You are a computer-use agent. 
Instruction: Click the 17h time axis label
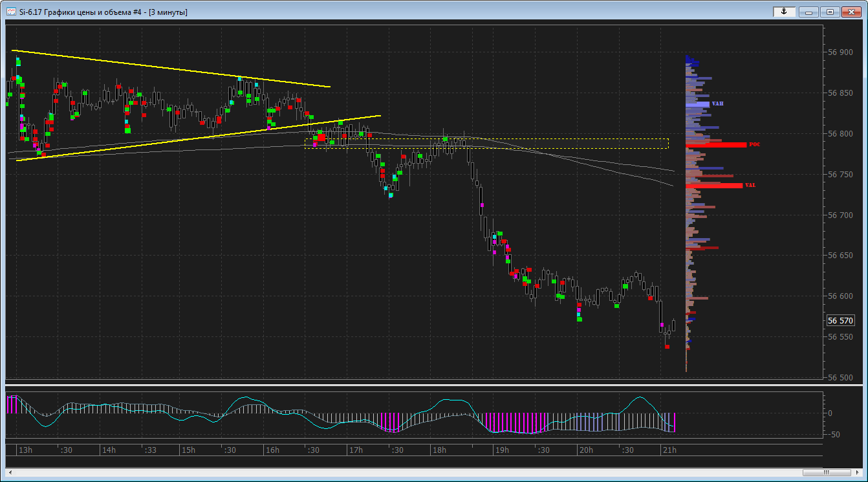click(x=355, y=450)
